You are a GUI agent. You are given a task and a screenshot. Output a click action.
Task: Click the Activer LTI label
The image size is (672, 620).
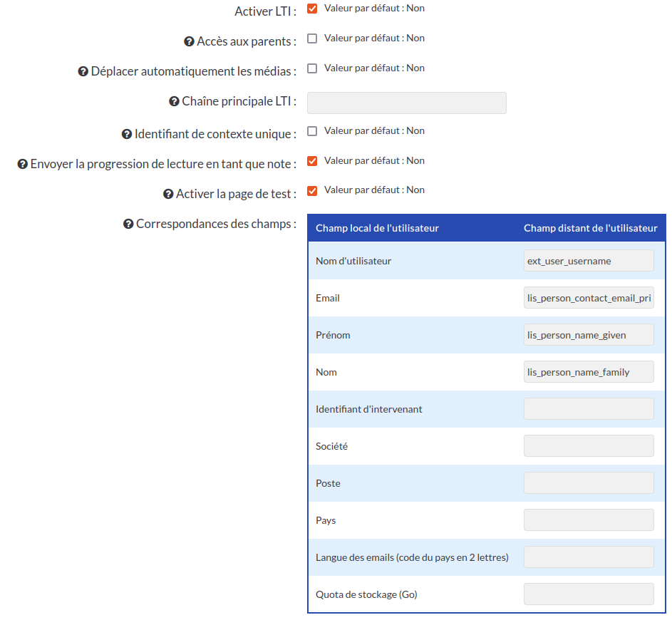coord(265,11)
